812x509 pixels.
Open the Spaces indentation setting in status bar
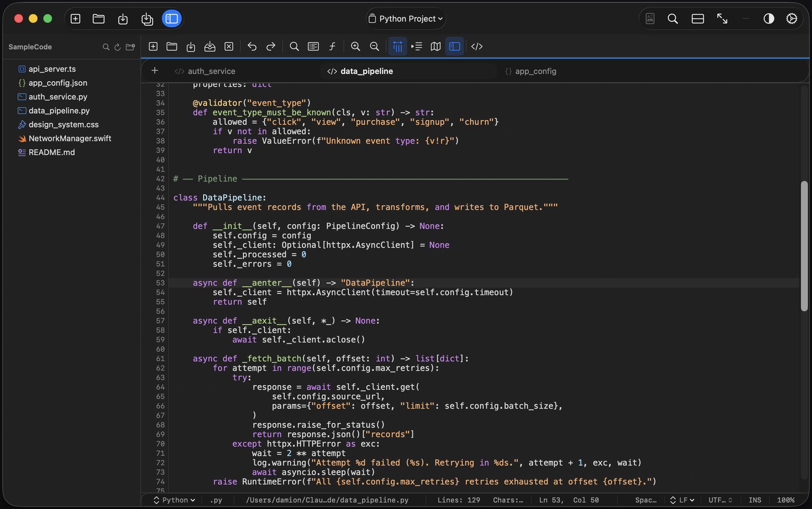[646, 500]
